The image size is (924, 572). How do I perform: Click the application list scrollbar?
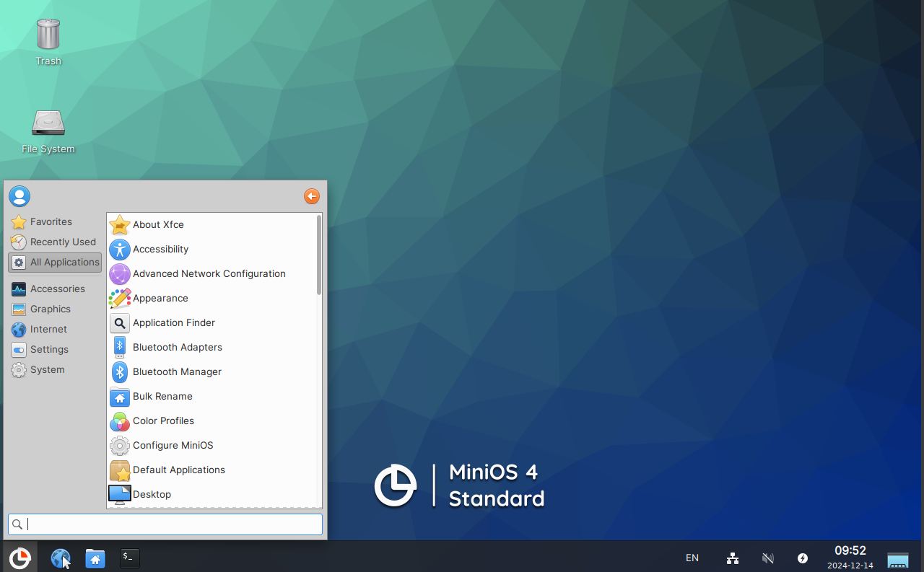click(x=319, y=255)
